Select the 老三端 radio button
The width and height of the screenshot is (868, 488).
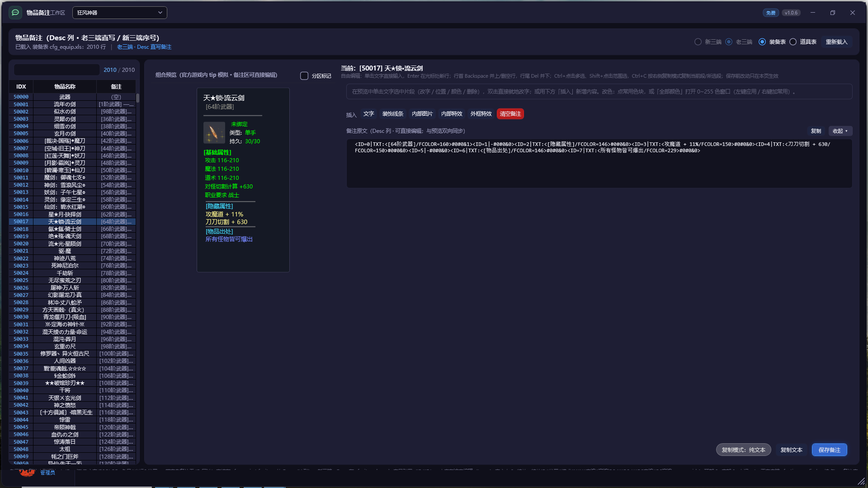[729, 42]
